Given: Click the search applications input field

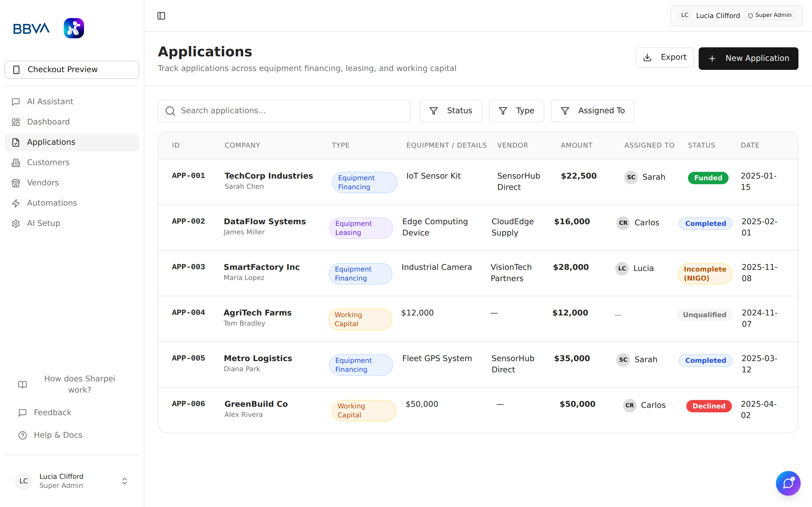Looking at the screenshot, I should point(284,111).
